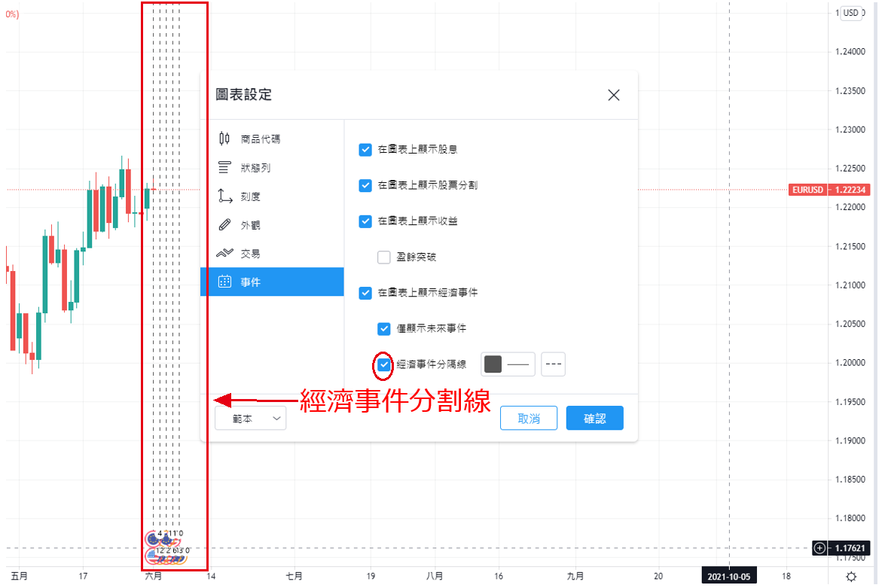Uncheck 僅顯示未來事件 checkbox
885x588 pixels.
384,328
